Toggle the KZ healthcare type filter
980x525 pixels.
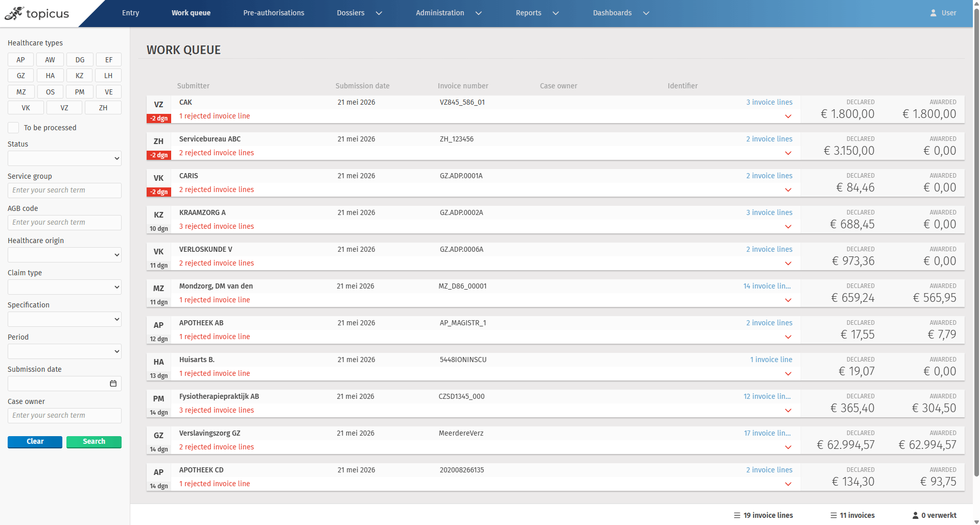click(x=80, y=76)
